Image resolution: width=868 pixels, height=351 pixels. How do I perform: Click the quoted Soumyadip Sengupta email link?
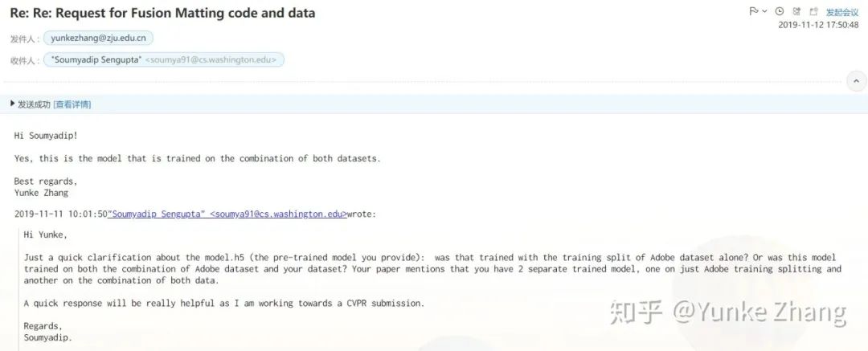(227, 214)
